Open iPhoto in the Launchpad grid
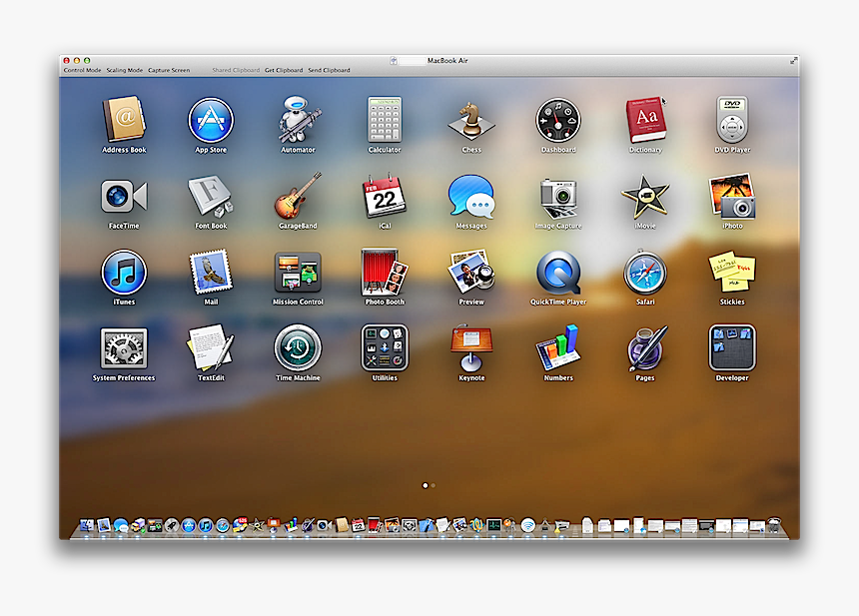This screenshot has height=616, width=859. (732, 196)
